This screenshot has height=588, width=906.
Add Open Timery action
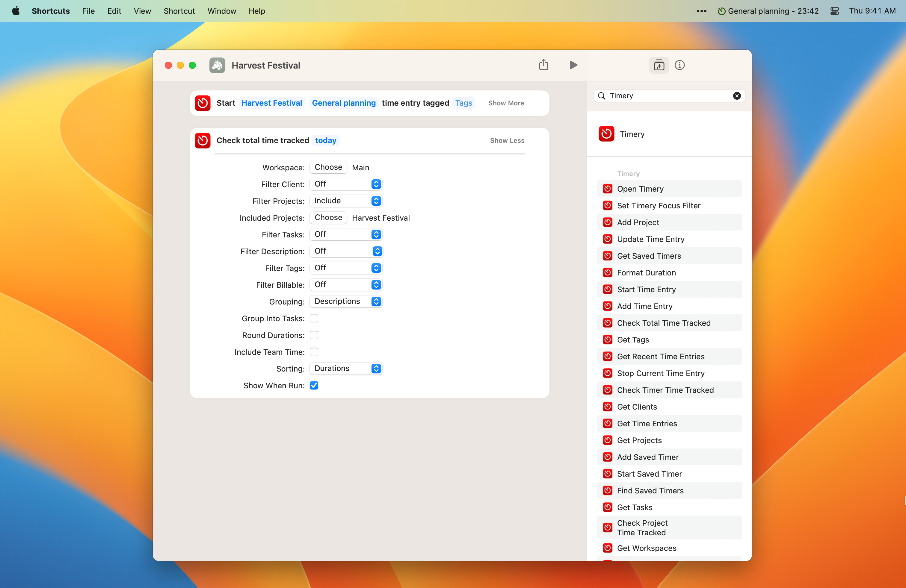pyautogui.click(x=669, y=189)
